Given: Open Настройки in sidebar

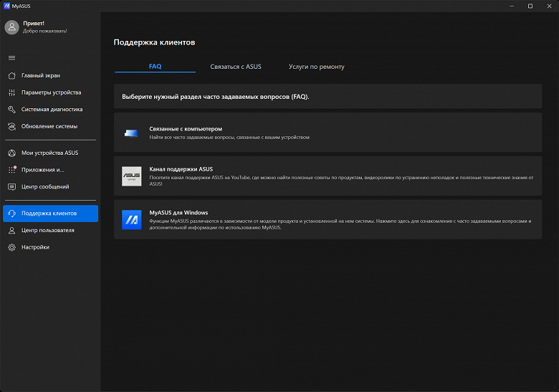Looking at the screenshot, I should [51, 247].
